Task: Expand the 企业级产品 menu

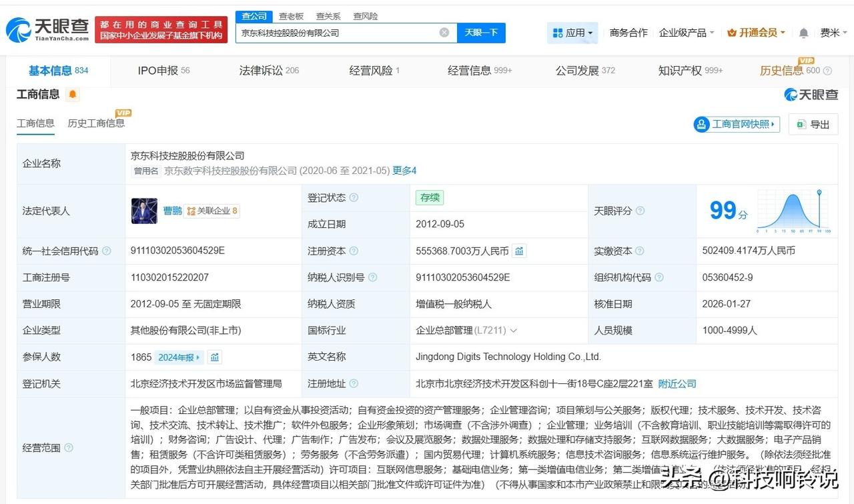Action: [687, 33]
